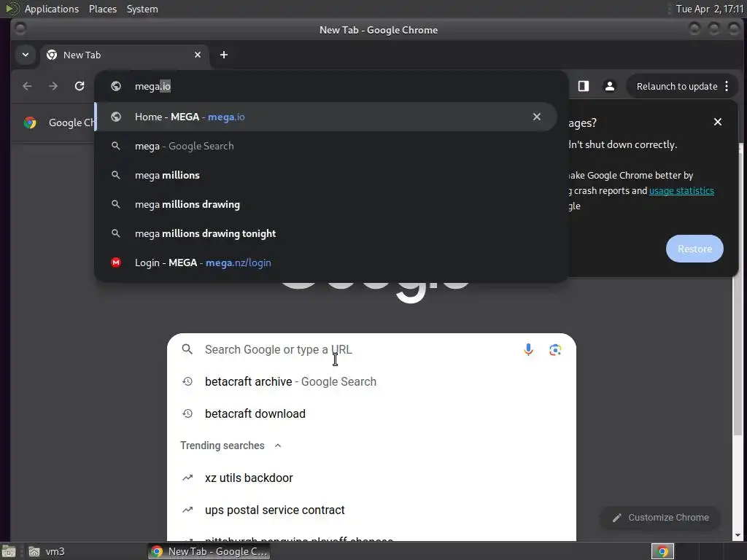Image resolution: width=747 pixels, height=560 pixels.
Task: Open the usage statistics link
Action: tap(681, 190)
